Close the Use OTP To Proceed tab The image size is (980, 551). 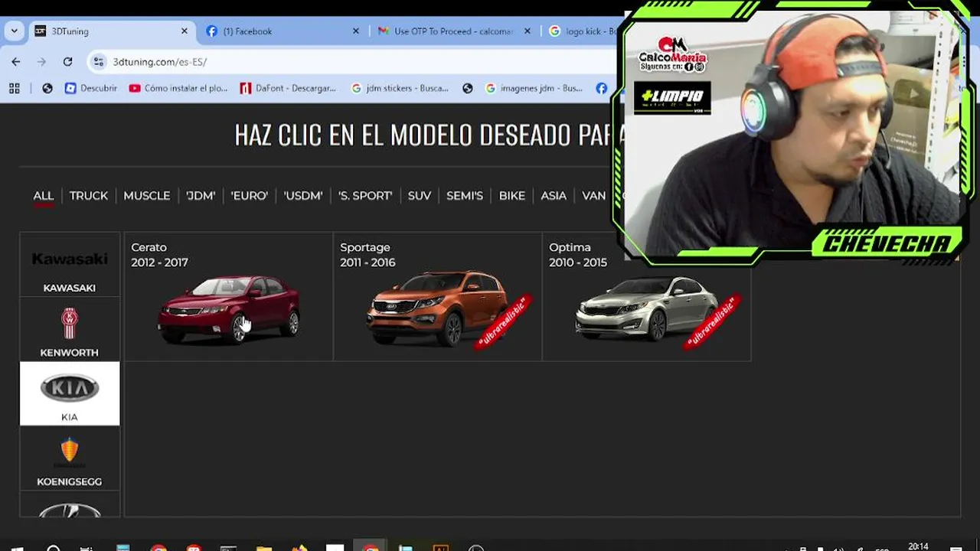[x=527, y=31]
